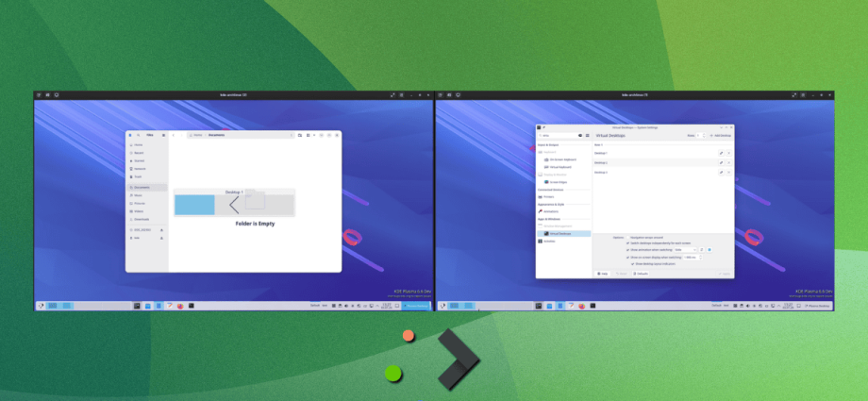Toggle Show desktop layout indicators
Image resolution: width=868 pixels, height=401 pixels.
pyautogui.click(x=633, y=263)
